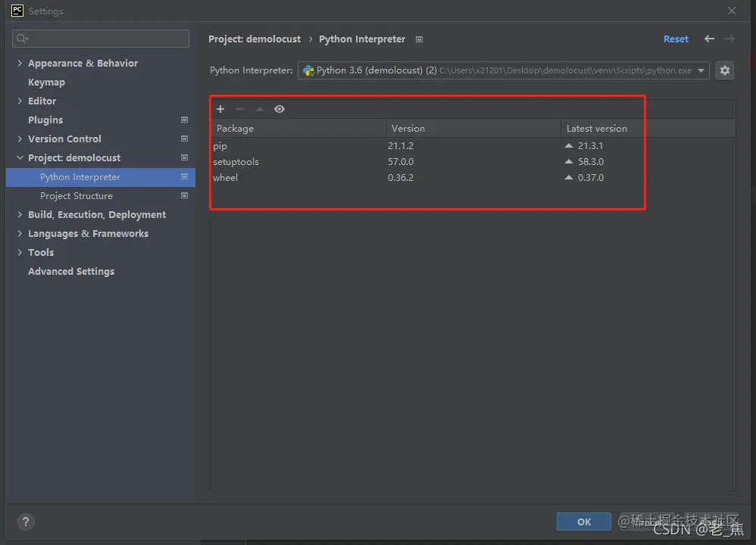This screenshot has width=756, height=545.
Task: Select Plugins in settings tree
Action: (x=45, y=120)
